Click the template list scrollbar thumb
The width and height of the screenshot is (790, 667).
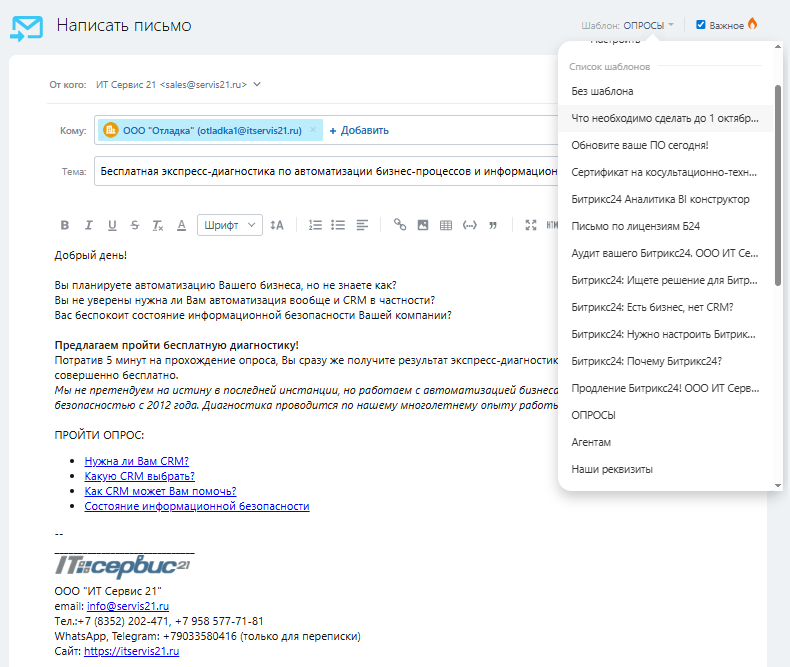(x=778, y=185)
